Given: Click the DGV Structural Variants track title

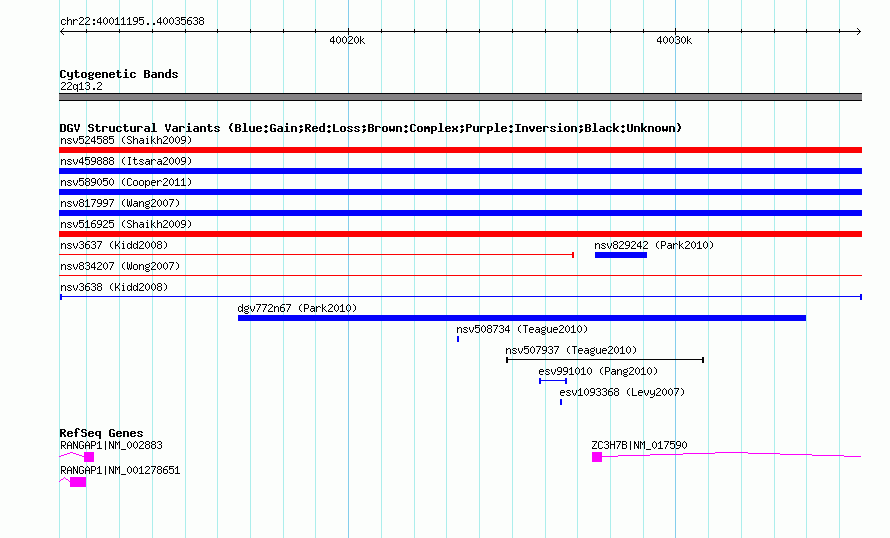Looking at the screenshot, I should point(370,128).
